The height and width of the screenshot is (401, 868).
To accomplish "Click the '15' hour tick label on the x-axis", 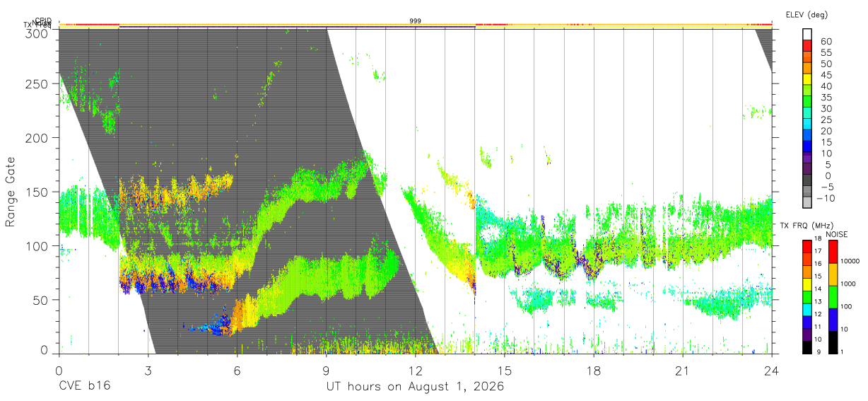I will coord(505,371).
